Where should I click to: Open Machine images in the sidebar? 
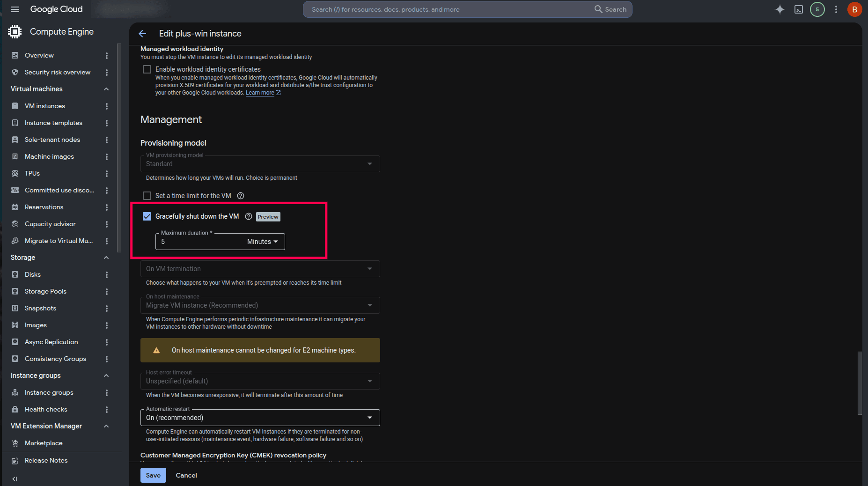[x=49, y=156]
